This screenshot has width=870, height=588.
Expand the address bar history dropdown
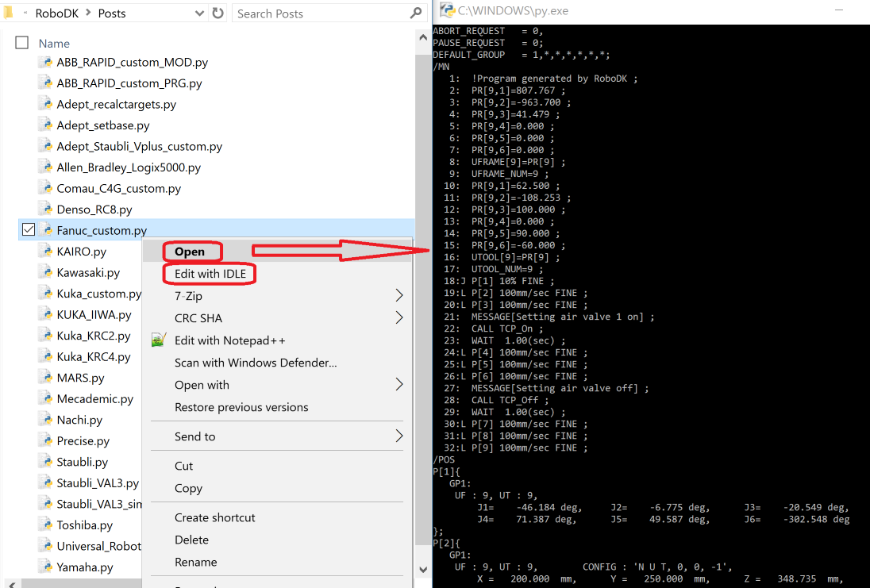[200, 13]
